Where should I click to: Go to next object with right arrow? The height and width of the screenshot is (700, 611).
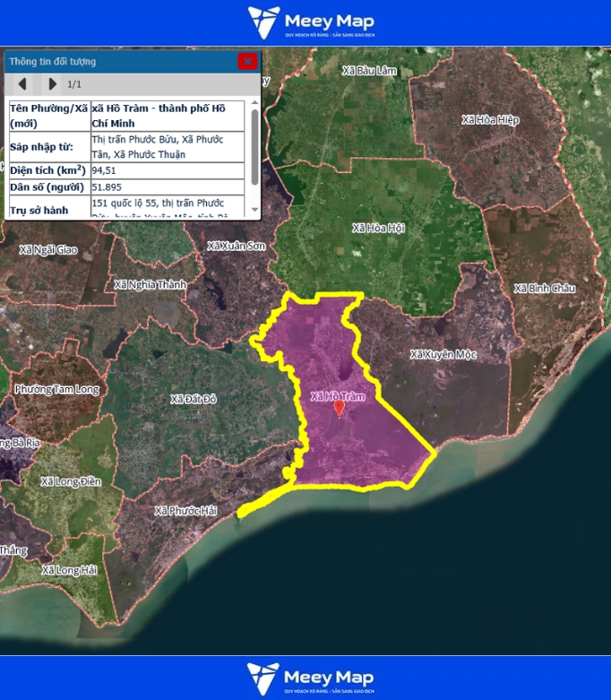pos(52,84)
